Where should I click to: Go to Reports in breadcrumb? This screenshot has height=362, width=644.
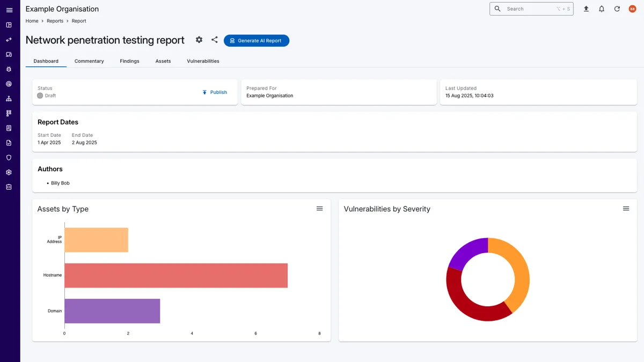point(55,21)
